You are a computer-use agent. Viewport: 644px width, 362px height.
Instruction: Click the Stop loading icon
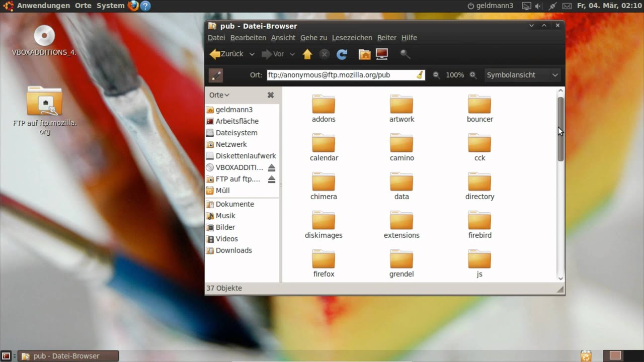[325, 54]
